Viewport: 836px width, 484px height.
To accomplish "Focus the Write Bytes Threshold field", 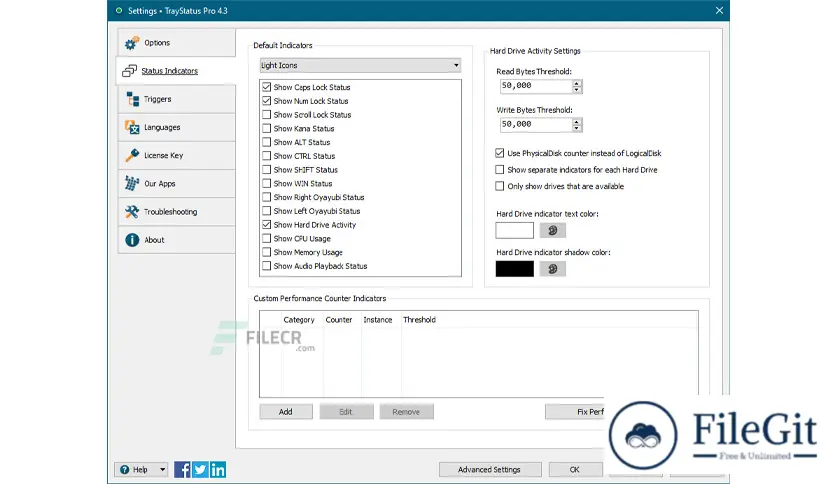I will 536,124.
